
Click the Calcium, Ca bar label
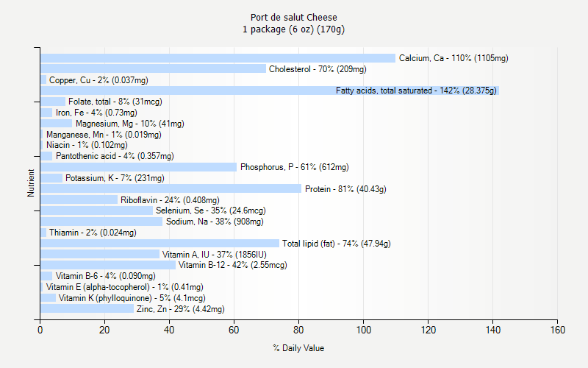453,58
